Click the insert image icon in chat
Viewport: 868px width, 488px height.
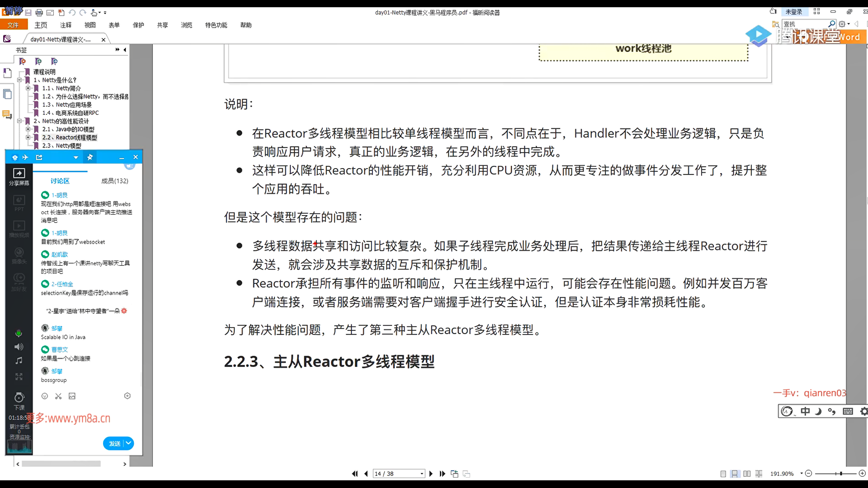pyautogui.click(x=72, y=396)
